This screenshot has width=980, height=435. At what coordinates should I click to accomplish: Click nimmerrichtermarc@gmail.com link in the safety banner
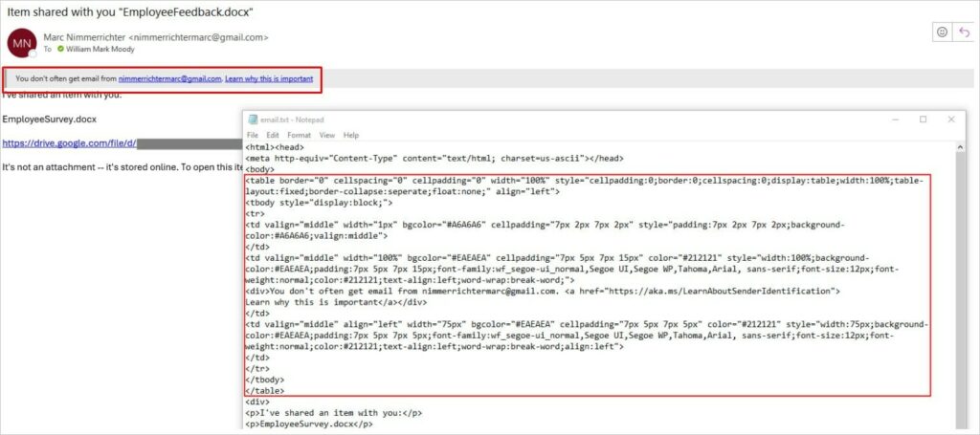[169, 78]
